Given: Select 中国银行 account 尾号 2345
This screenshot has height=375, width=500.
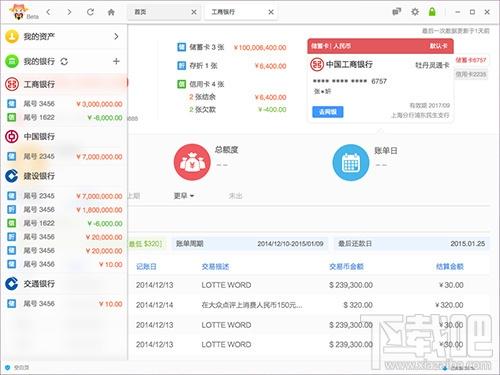Looking at the screenshot, I should 64,156.
